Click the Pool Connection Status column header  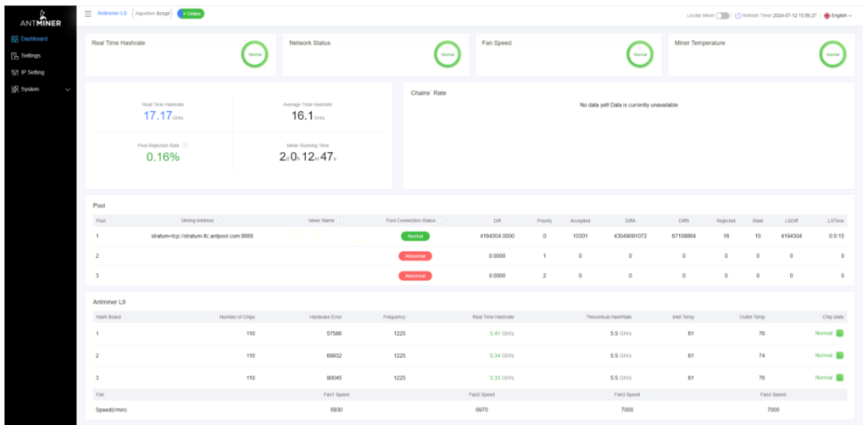pyautogui.click(x=411, y=221)
